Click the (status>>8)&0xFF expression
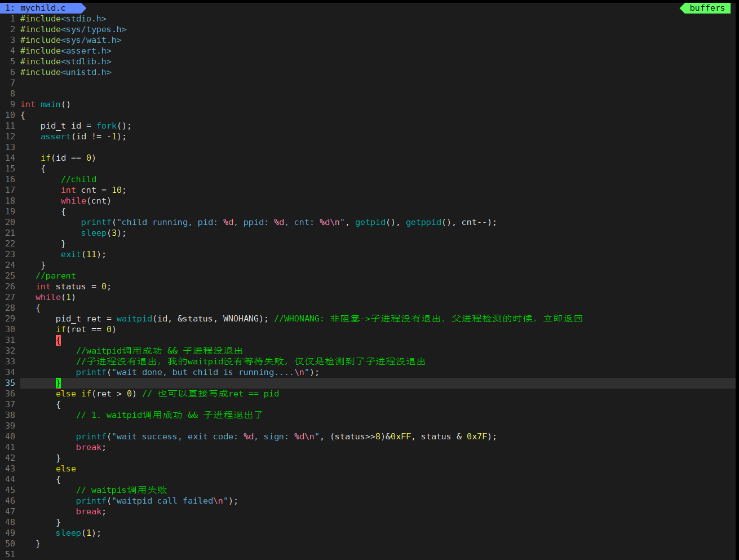Viewport: 739px width, 560px height. [370, 436]
